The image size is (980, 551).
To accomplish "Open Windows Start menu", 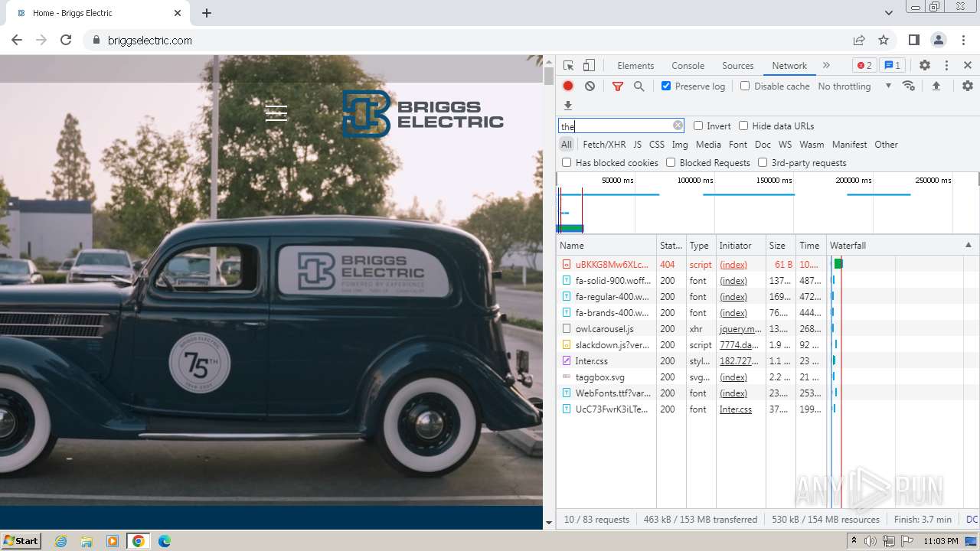I will coord(21,540).
